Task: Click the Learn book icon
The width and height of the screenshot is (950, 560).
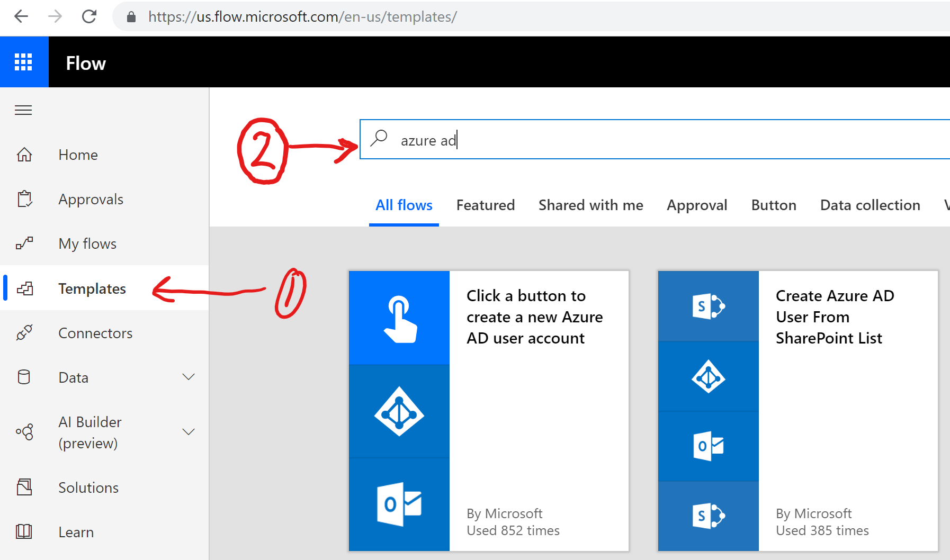Action: coord(24,531)
